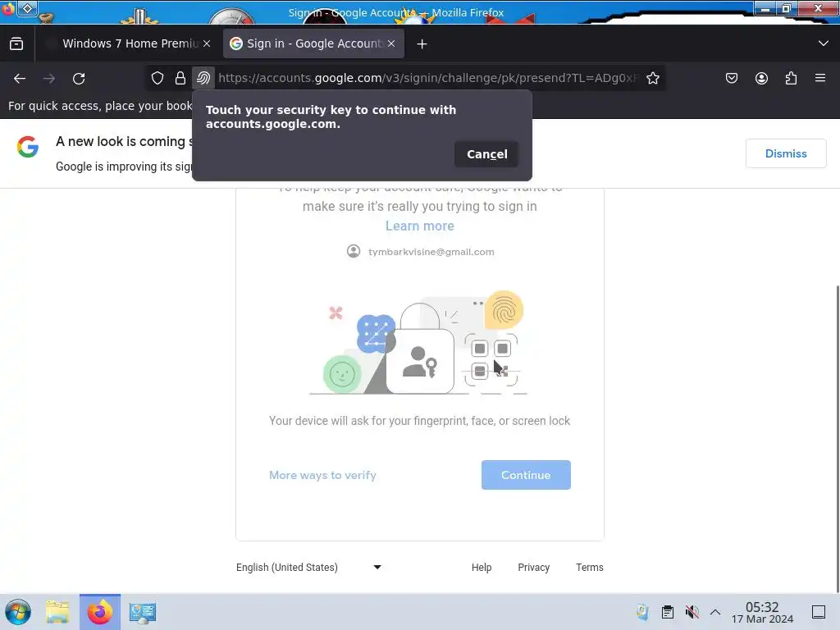Screen dimensions: 840x630
Task: Toggle keep-on-all-desktops title bar diamond
Action: [27, 8]
